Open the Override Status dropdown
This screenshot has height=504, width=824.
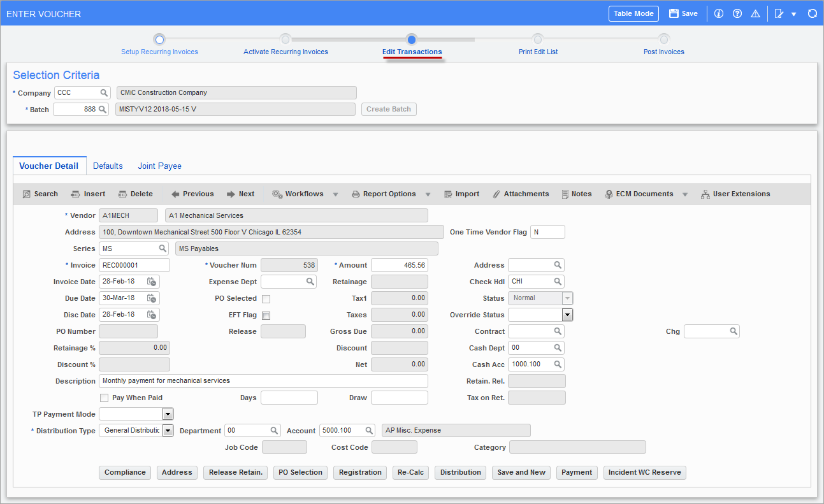(x=567, y=314)
